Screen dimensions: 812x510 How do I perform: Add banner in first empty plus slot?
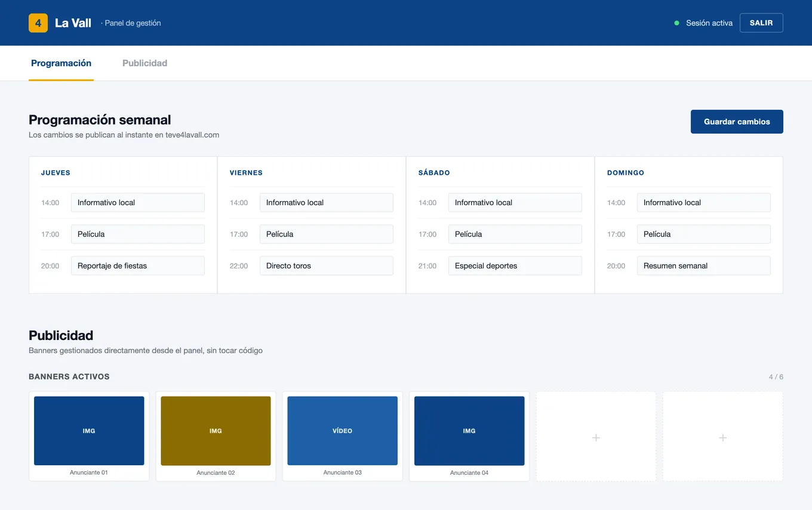click(x=596, y=437)
